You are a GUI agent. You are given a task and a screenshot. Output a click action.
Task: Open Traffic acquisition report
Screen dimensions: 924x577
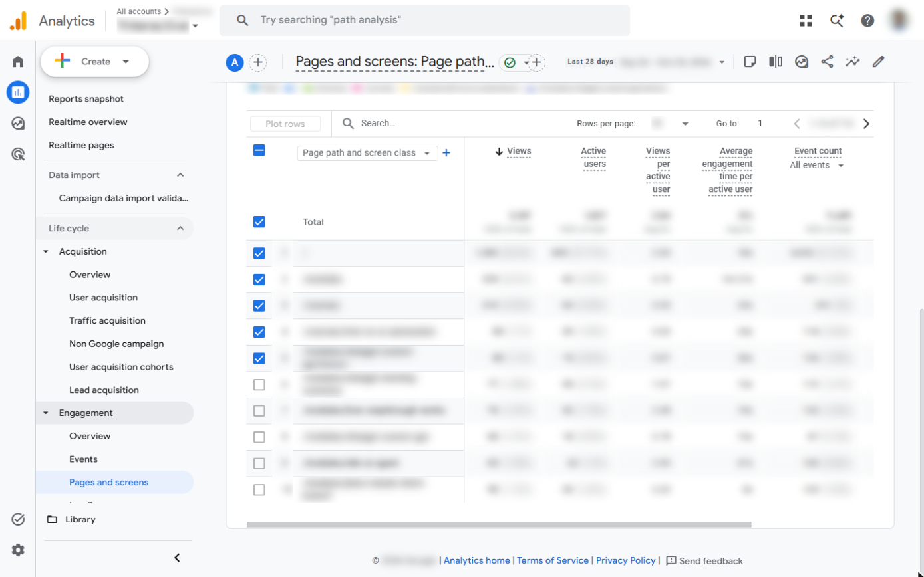(x=107, y=321)
